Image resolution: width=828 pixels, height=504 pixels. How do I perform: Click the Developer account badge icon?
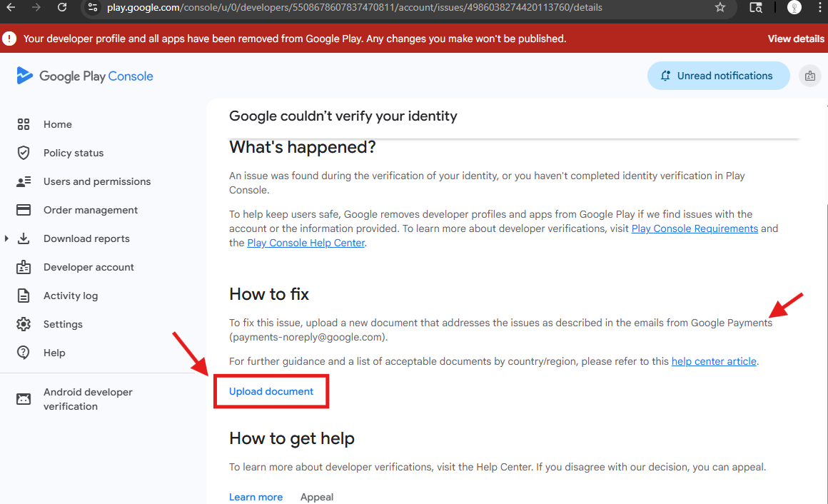pyautogui.click(x=24, y=267)
